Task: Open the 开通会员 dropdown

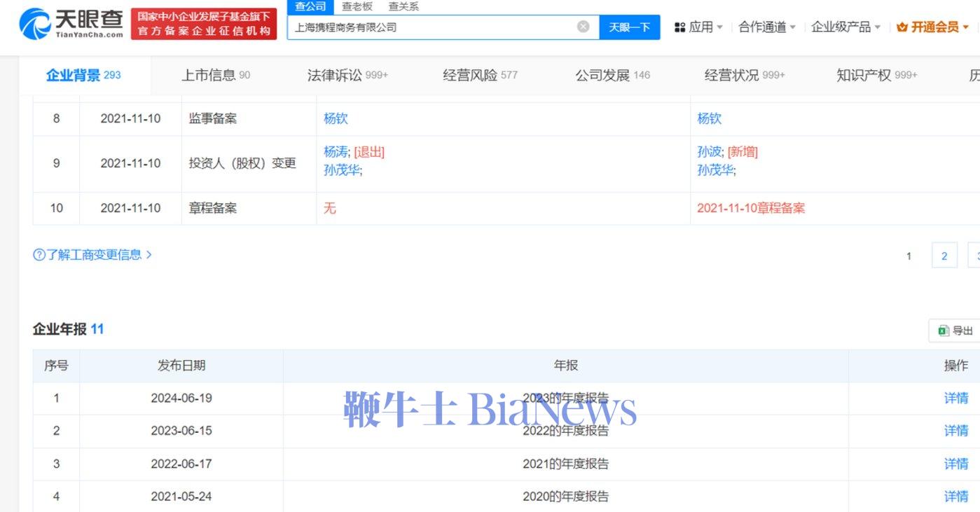Action: 932,27
